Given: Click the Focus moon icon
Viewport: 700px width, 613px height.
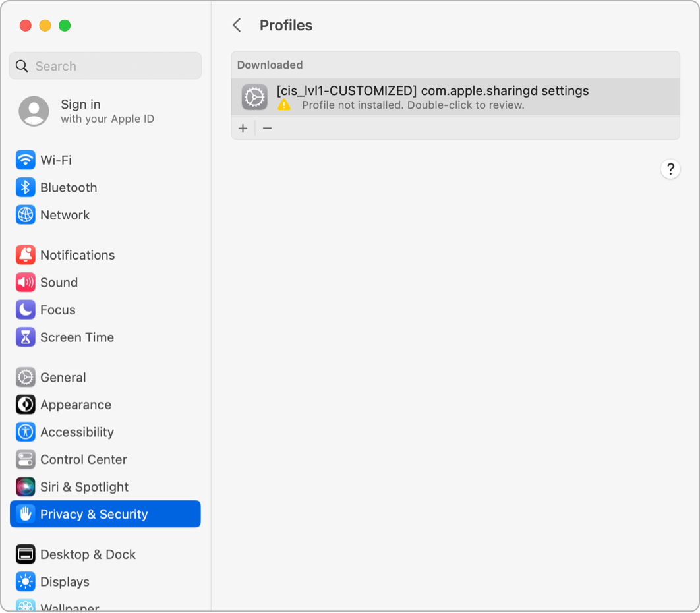Looking at the screenshot, I should tap(25, 310).
